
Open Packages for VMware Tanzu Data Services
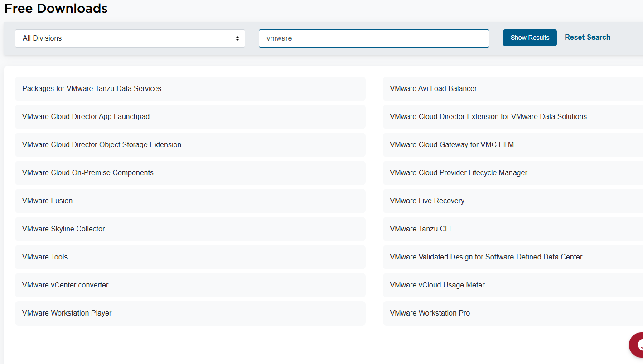[x=190, y=89]
